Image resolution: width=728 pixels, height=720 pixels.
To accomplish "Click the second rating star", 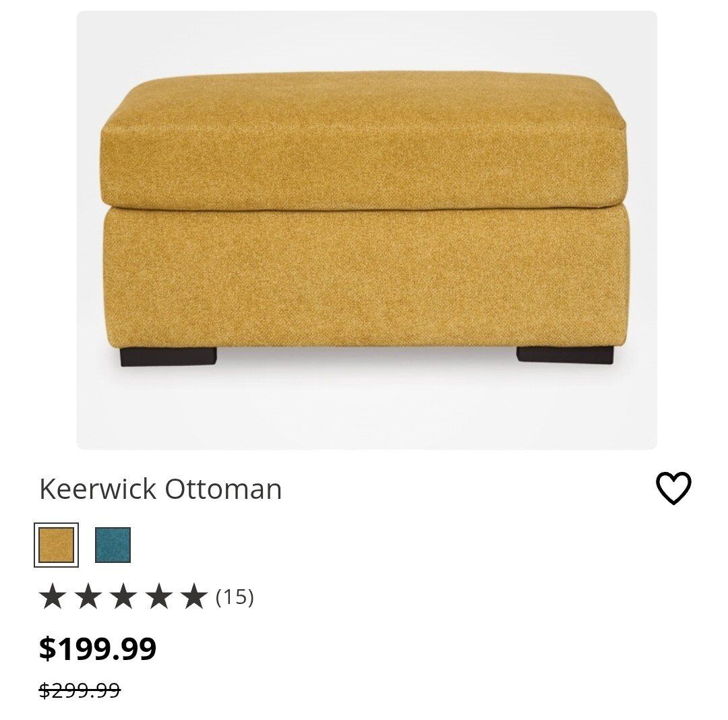I will click(x=88, y=597).
